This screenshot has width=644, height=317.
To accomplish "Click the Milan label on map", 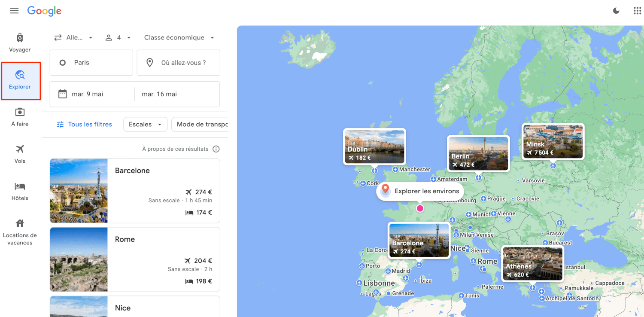I will coord(467,235).
